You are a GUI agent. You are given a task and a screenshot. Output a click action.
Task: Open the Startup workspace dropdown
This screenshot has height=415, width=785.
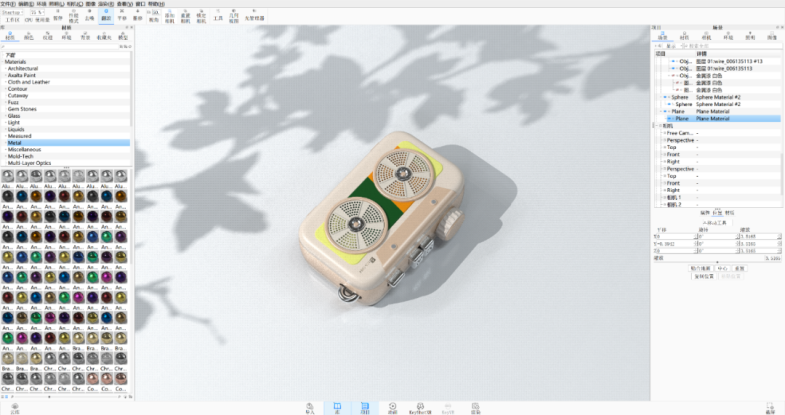pyautogui.click(x=19, y=11)
